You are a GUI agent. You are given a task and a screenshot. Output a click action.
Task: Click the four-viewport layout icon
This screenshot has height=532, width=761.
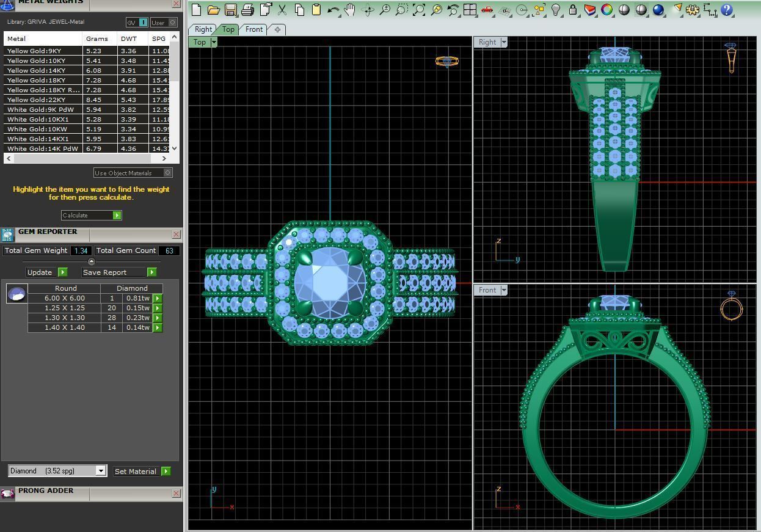(x=470, y=10)
